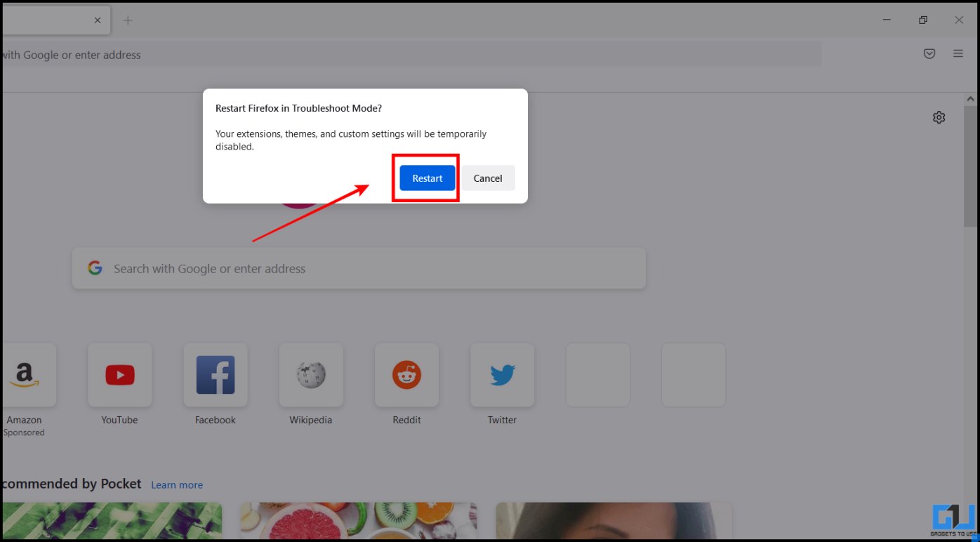Open Pocket story with woman's face image

point(614,521)
